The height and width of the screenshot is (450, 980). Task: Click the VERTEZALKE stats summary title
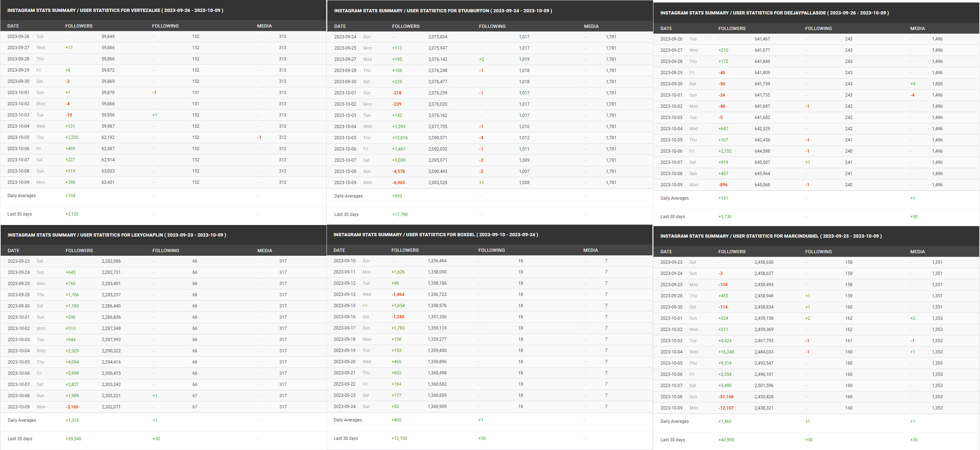click(x=115, y=10)
